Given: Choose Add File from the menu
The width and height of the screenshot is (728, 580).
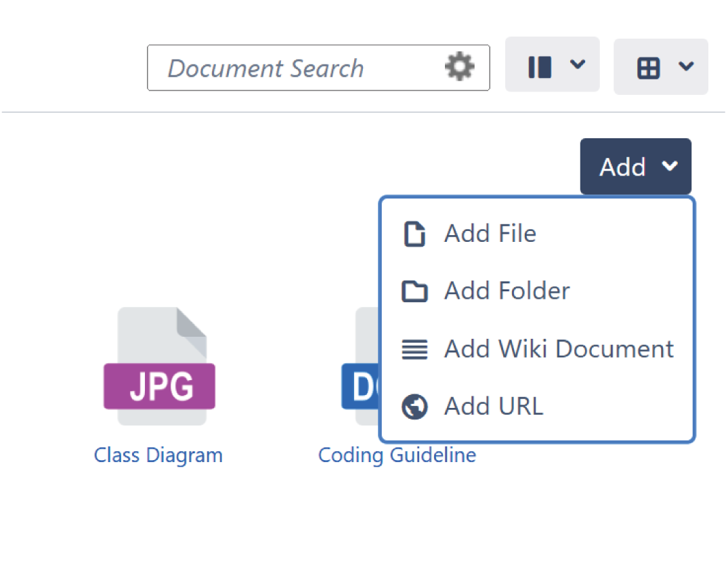Looking at the screenshot, I should click(490, 233).
